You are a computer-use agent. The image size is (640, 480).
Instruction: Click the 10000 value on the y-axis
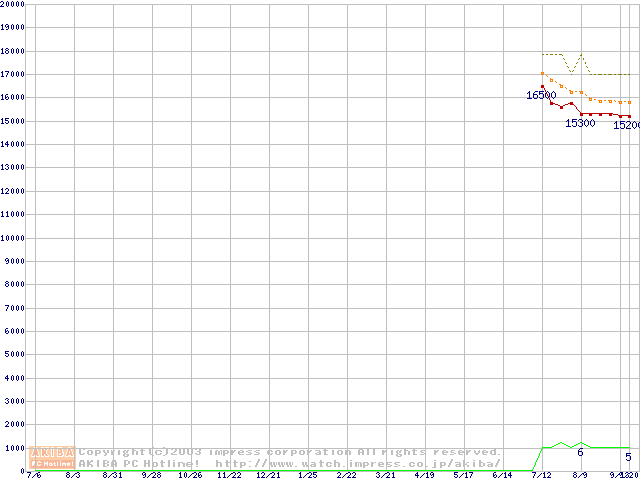[13, 238]
